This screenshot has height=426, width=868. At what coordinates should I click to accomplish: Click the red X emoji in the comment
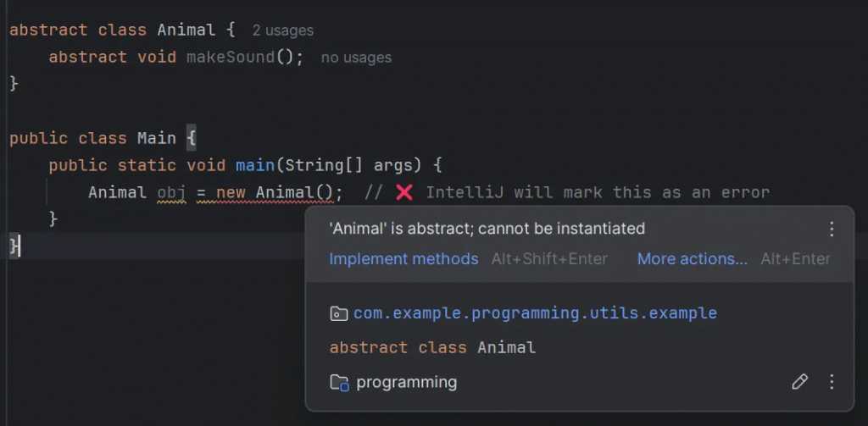404,192
